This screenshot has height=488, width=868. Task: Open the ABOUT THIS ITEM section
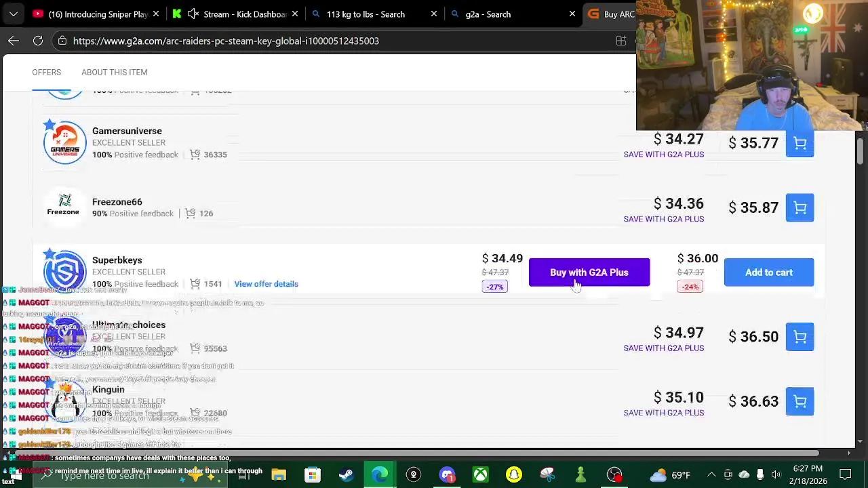(114, 72)
